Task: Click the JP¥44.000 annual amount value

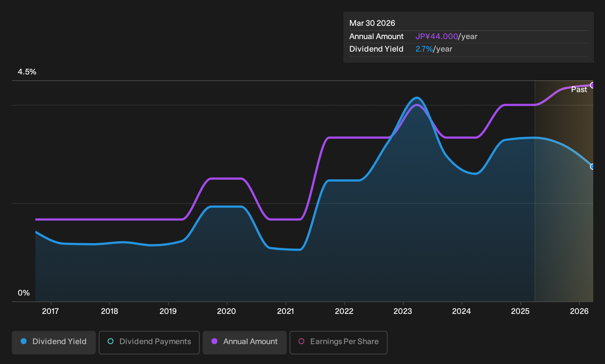Action: click(437, 36)
